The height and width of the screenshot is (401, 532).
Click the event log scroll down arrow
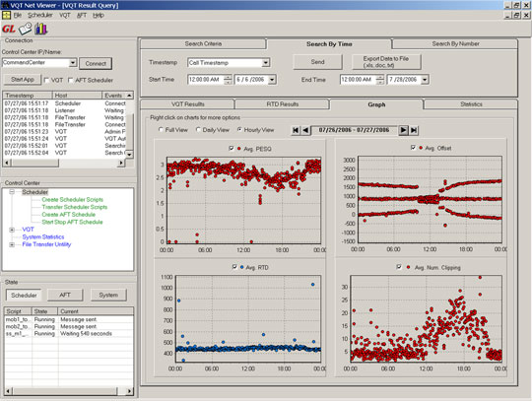pyautogui.click(x=129, y=155)
